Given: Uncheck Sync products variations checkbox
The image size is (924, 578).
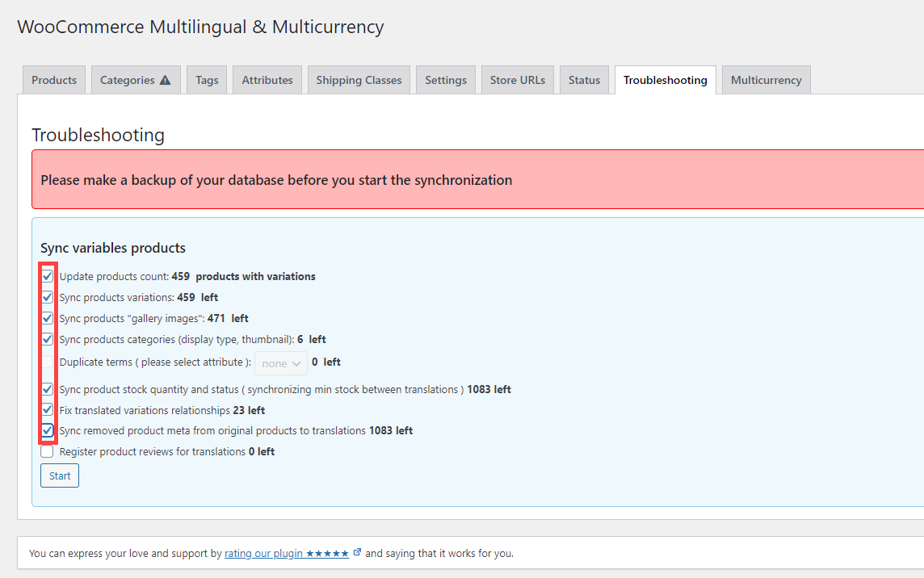Looking at the screenshot, I should [47, 298].
